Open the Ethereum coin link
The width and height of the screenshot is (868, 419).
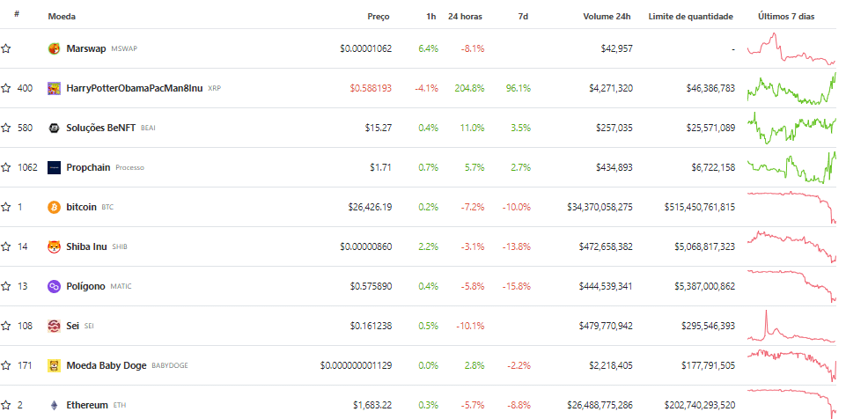[87, 405]
